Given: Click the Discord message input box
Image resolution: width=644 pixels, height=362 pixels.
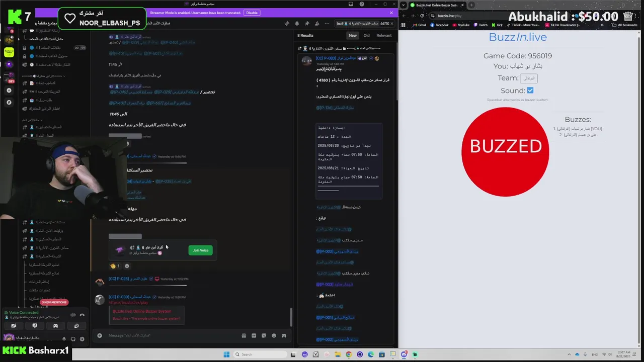Looking at the screenshot, I should 171,335.
